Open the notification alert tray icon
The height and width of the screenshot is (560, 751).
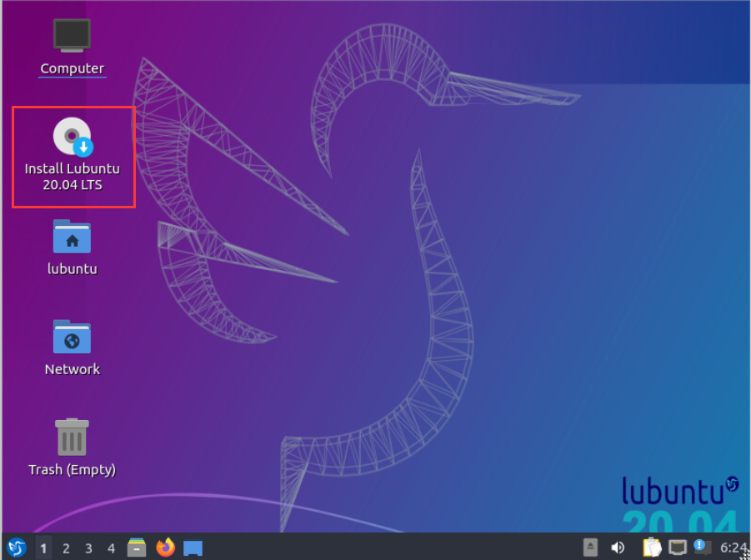[702, 547]
